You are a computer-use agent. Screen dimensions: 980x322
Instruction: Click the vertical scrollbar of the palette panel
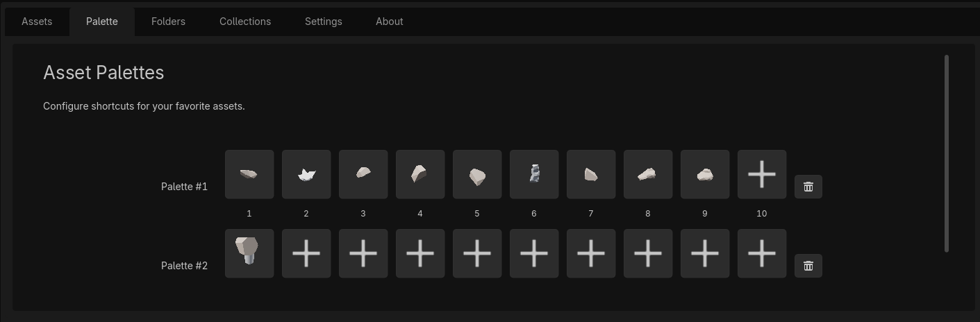(947, 153)
